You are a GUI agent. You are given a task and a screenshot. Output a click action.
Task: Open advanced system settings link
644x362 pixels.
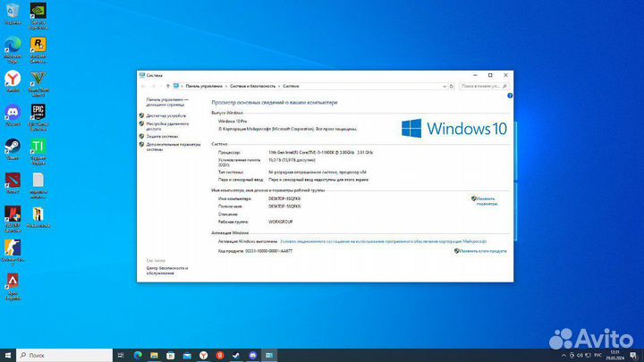click(174, 147)
